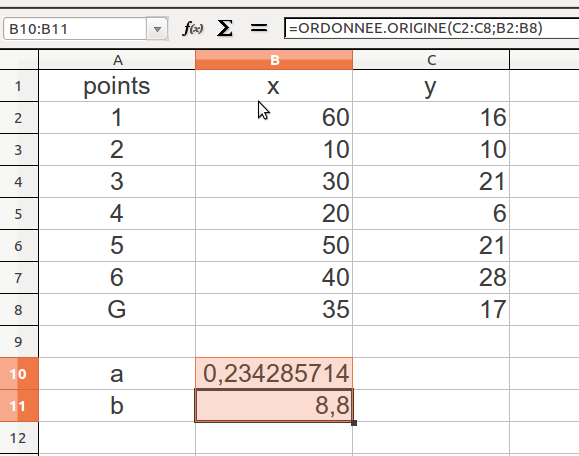This screenshot has height=456, width=579.
Task: Select row 12 header
Action: (x=19, y=438)
